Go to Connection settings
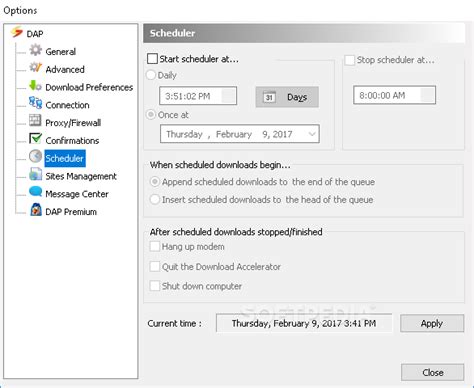This screenshot has width=474, height=388. pos(67,105)
